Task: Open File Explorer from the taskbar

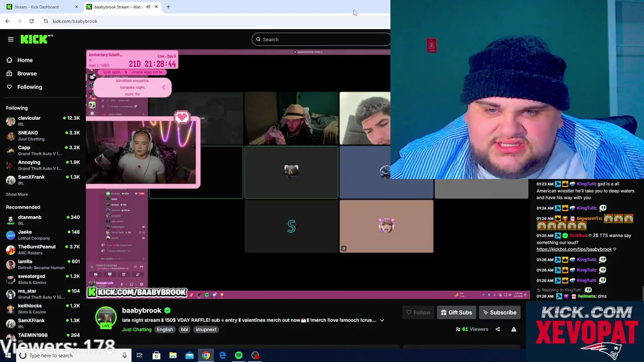Action: tap(173, 355)
